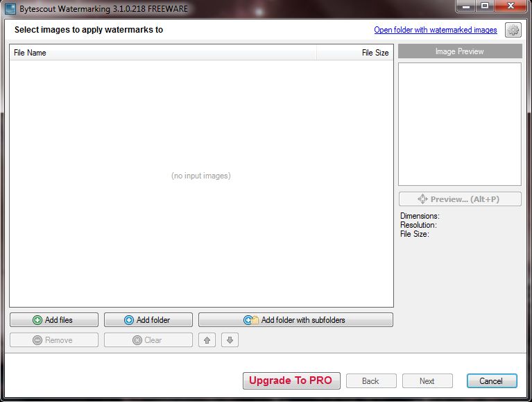Screen dimensions: 532x402
Task: Click the Add folder button
Action: 148,320
